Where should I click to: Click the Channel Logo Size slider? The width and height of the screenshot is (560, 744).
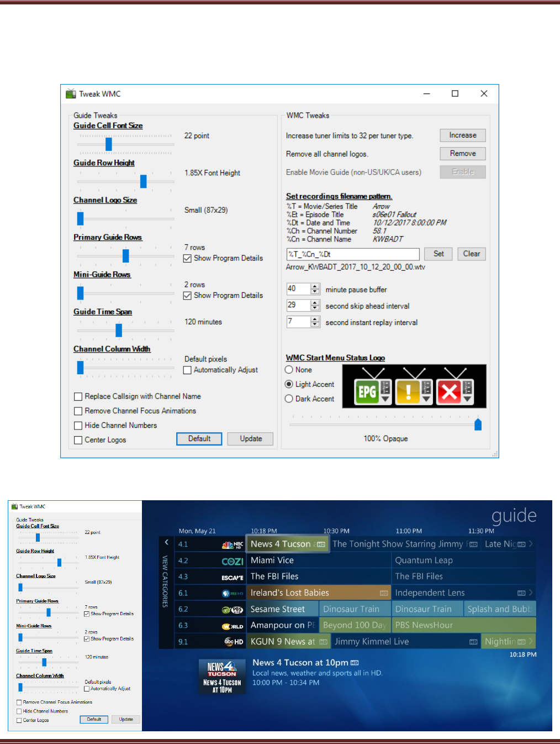click(125, 218)
